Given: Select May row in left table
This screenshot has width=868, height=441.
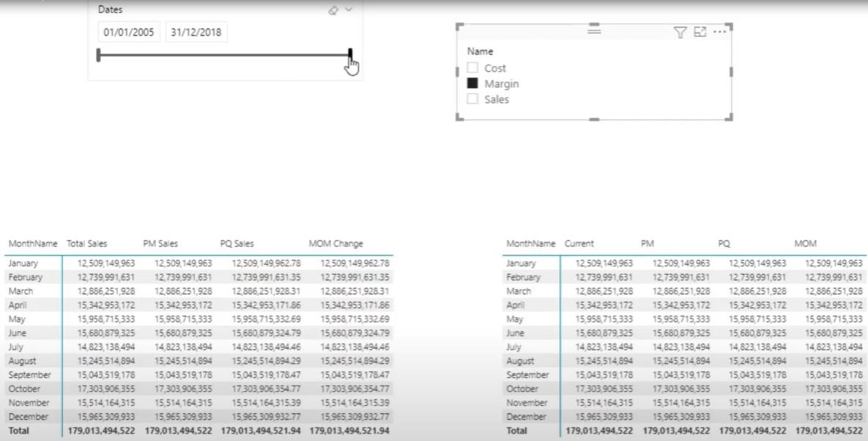Looking at the screenshot, I should [199, 319].
